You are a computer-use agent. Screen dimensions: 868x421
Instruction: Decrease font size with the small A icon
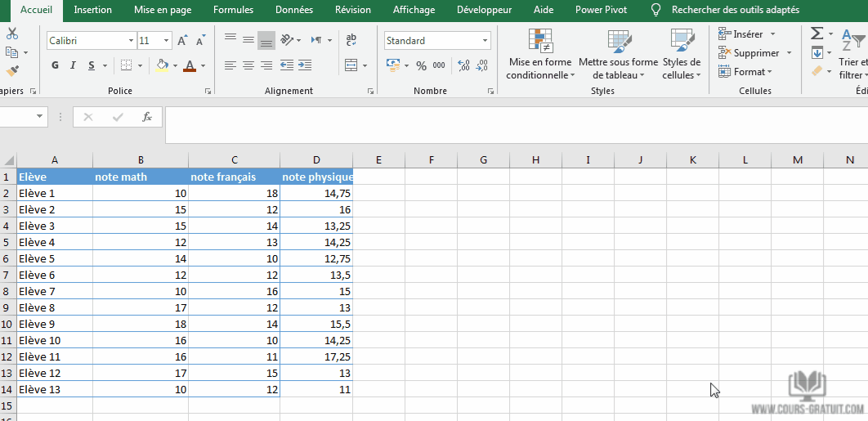click(200, 40)
